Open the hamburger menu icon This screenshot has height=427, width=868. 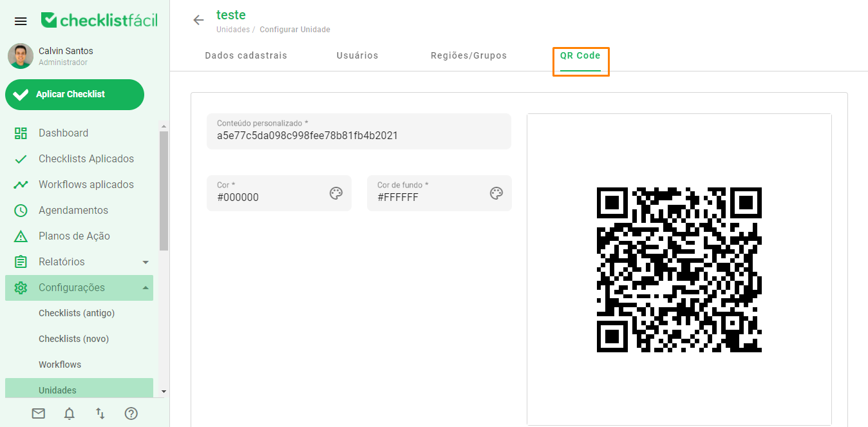pos(21,21)
